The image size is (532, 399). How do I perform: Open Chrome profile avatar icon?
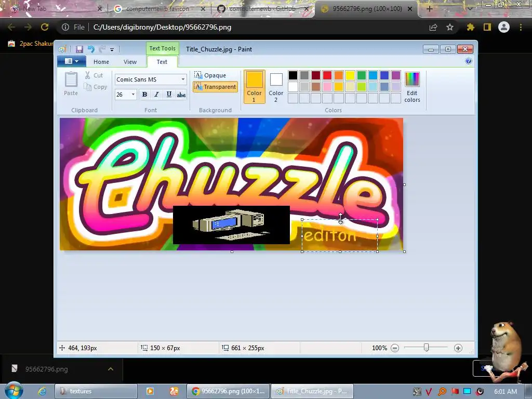[504, 27]
